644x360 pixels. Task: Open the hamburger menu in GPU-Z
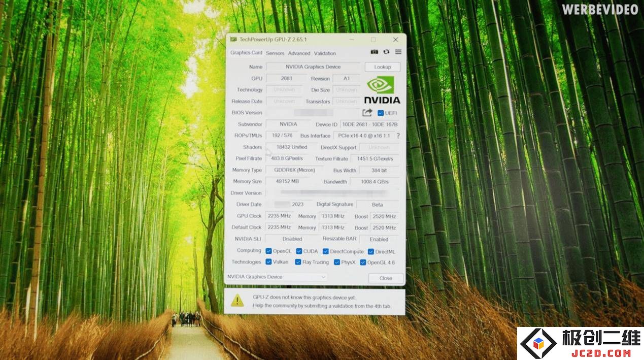click(398, 52)
